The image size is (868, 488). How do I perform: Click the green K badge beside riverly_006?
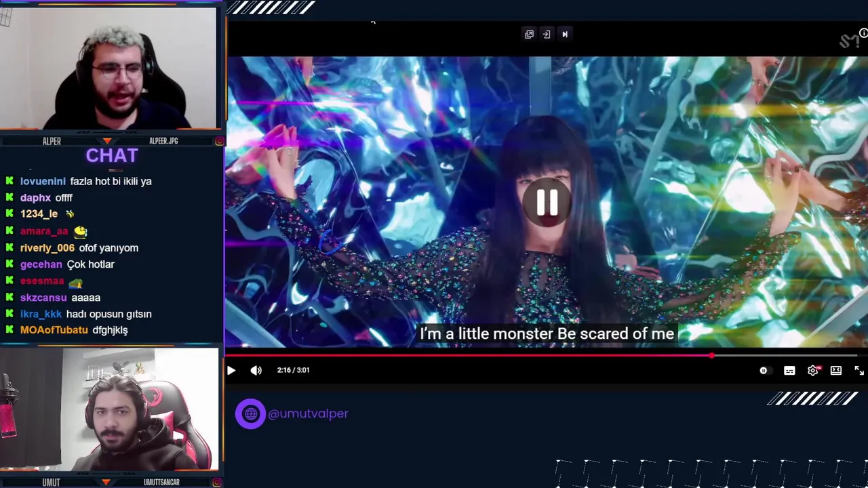click(9, 247)
